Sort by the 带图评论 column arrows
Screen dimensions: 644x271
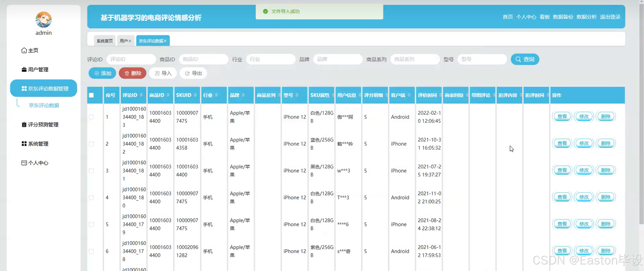coord(494,95)
